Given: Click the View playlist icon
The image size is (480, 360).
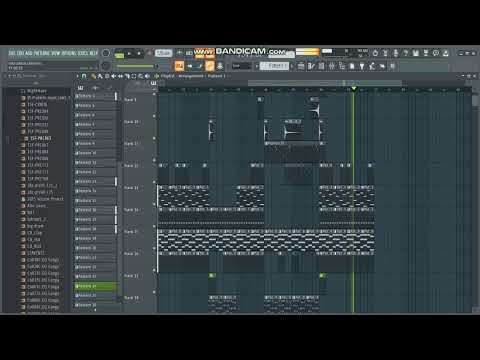Looking at the screenshot, I should click(x=301, y=66).
